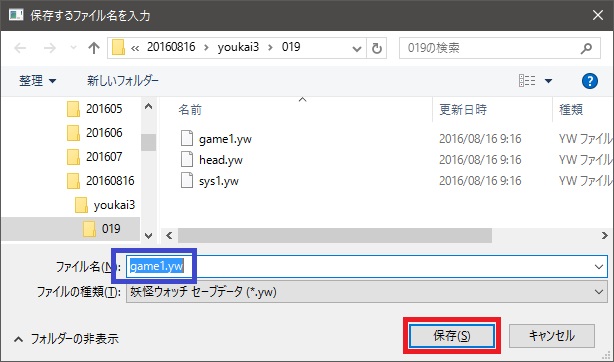Viewport: 614px width, 362px height.
Task: Click the search magnifier icon
Action: pyautogui.click(x=586, y=48)
